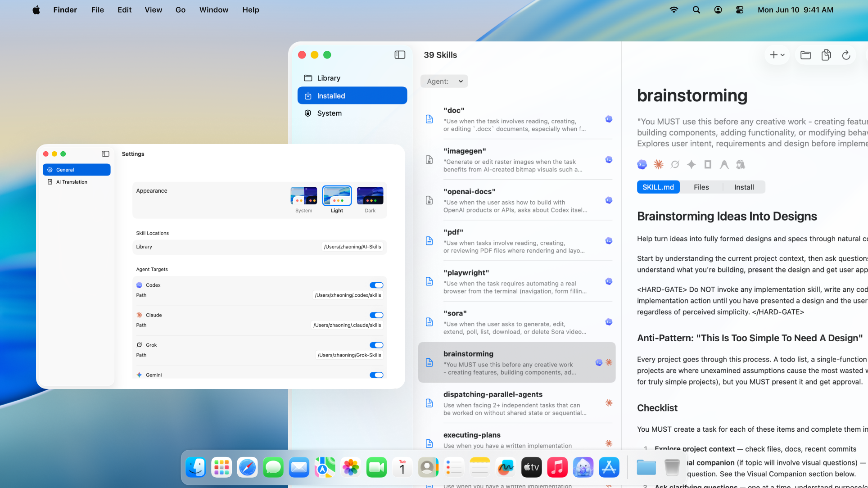Select the "playwright" skill row
Viewport: 868px width, 488px height.
coord(517,281)
